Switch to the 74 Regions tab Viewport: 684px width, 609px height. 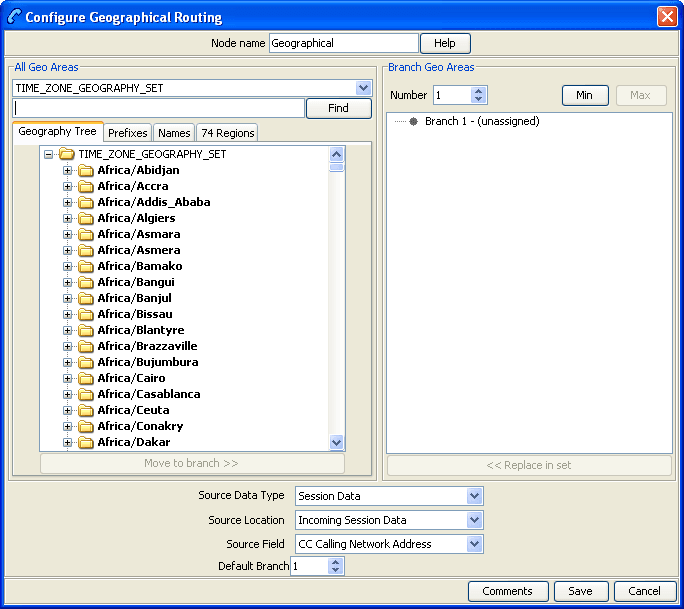[228, 133]
